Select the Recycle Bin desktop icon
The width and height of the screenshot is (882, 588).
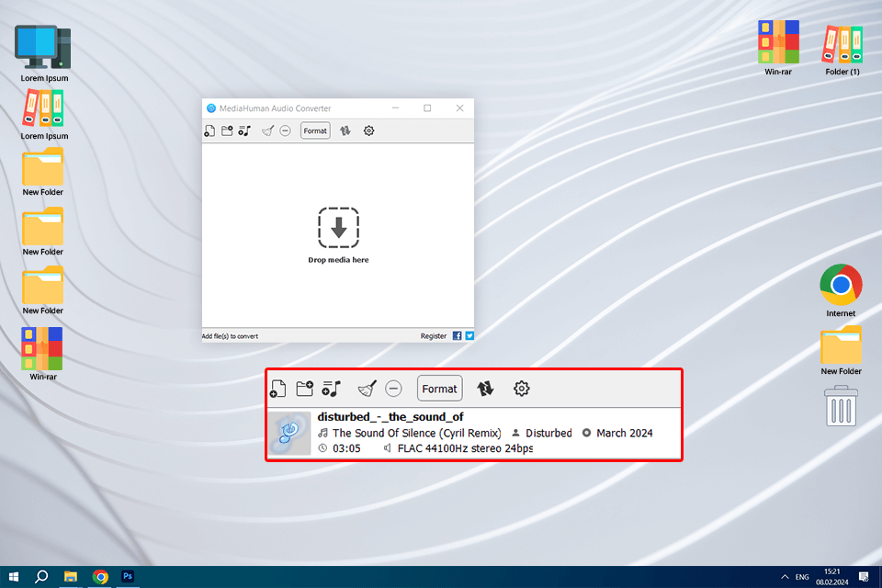pos(841,406)
